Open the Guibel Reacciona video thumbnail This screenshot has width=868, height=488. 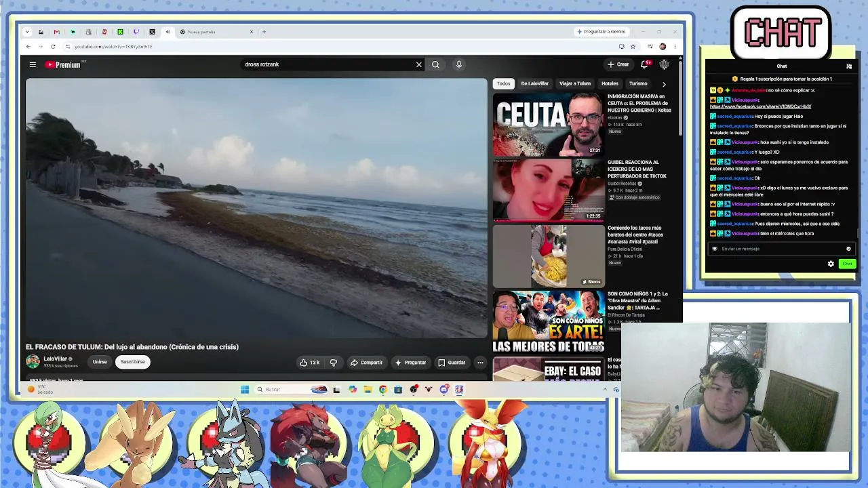(548, 190)
